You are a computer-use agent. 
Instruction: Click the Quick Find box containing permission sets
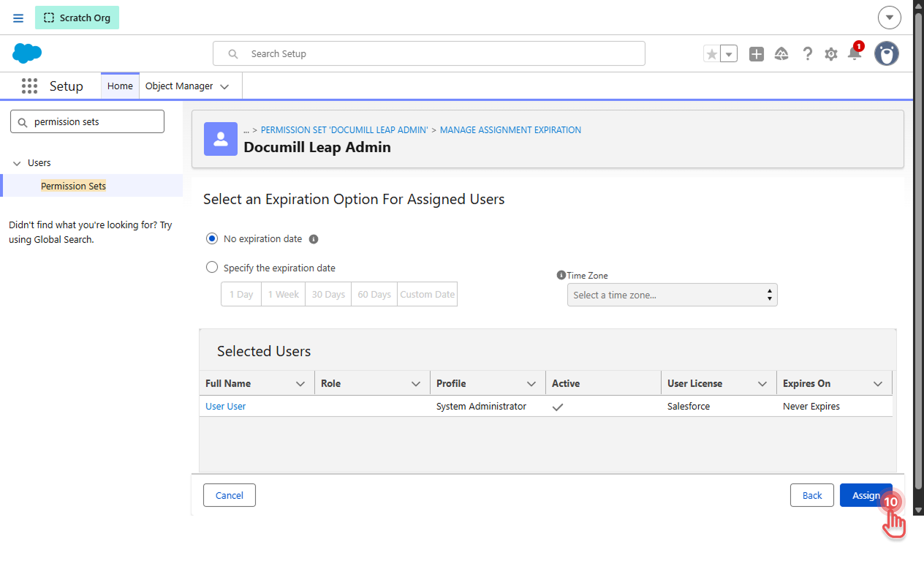(87, 121)
